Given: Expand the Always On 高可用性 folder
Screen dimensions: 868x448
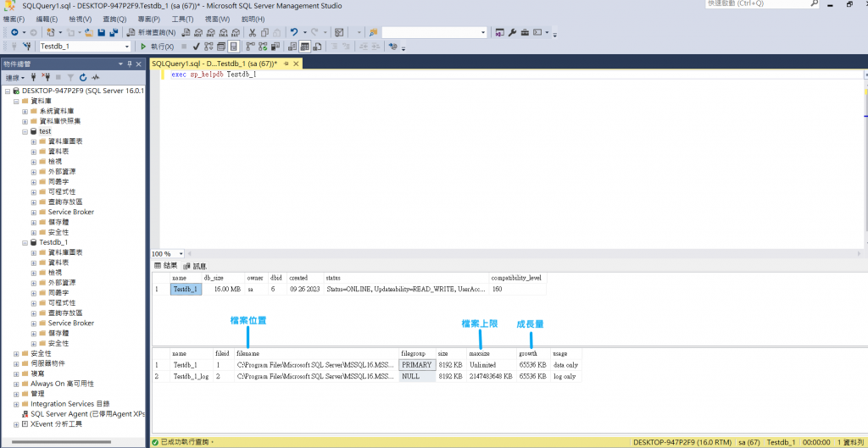Looking at the screenshot, I should [16, 384].
